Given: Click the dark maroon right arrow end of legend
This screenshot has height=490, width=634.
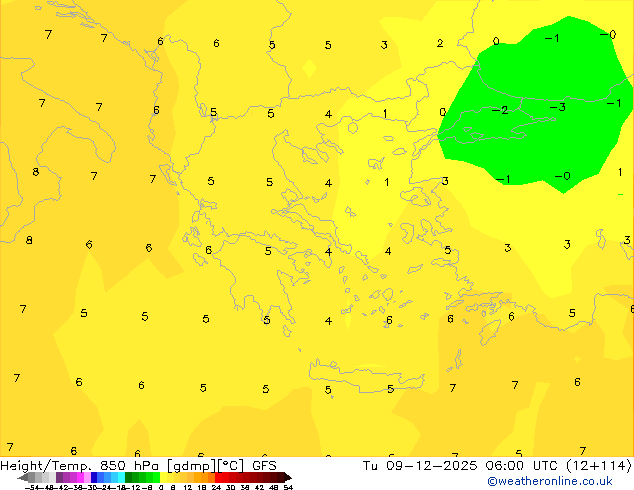Looking at the screenshot, I should [x=287, y=477].
